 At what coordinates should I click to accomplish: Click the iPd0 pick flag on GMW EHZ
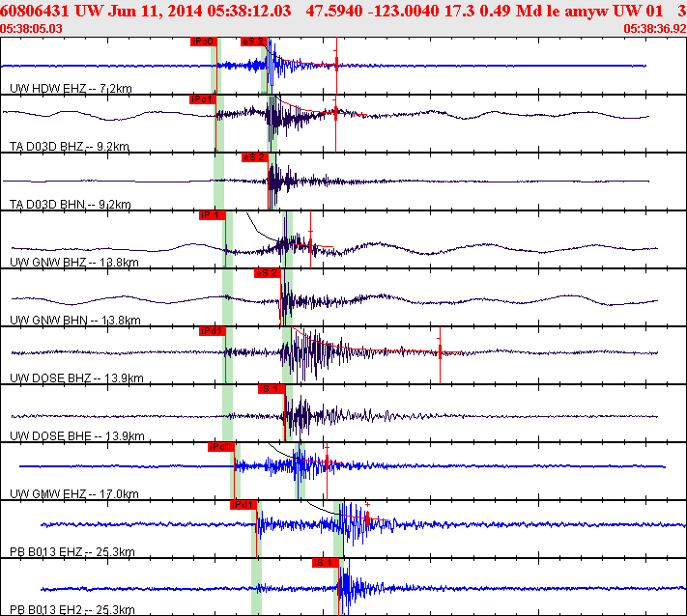(221, 447)
